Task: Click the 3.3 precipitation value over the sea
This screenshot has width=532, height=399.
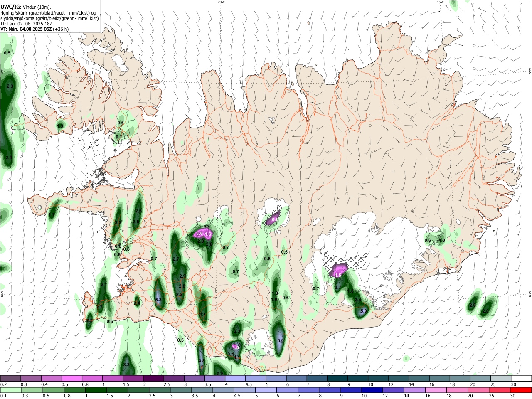Action: [x=127, y=365]
